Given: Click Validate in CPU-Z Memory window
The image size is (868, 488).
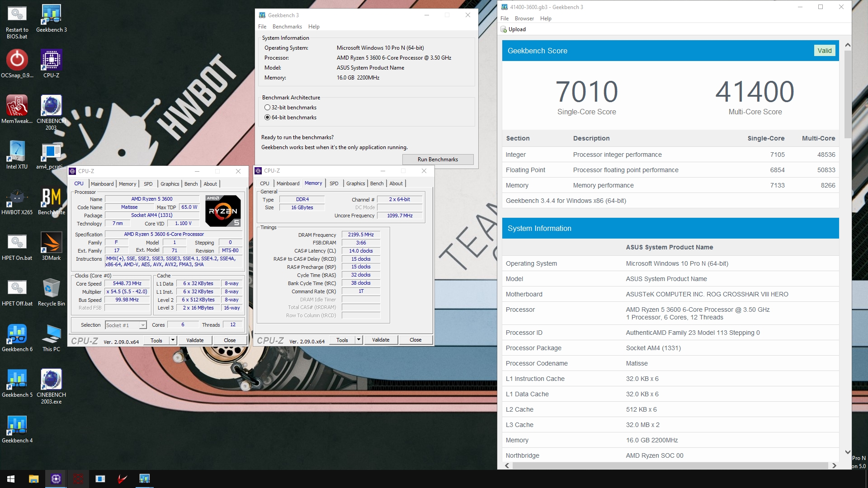Looking at the screenshot, I should [x=381, y=340].
